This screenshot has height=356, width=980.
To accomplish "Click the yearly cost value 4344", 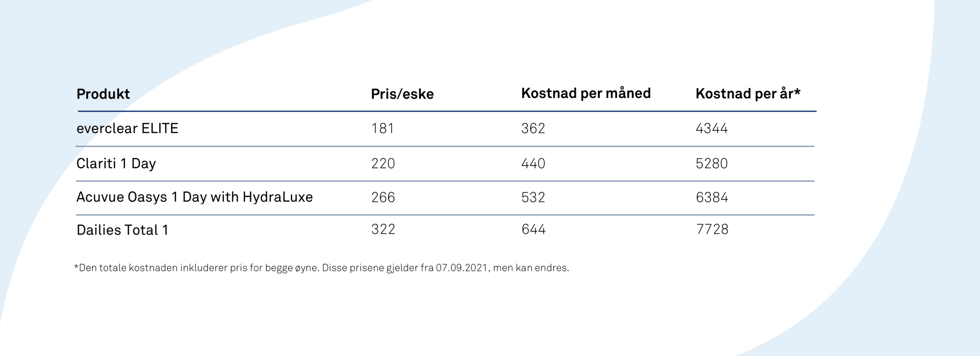I will click(x=712, y=128).
